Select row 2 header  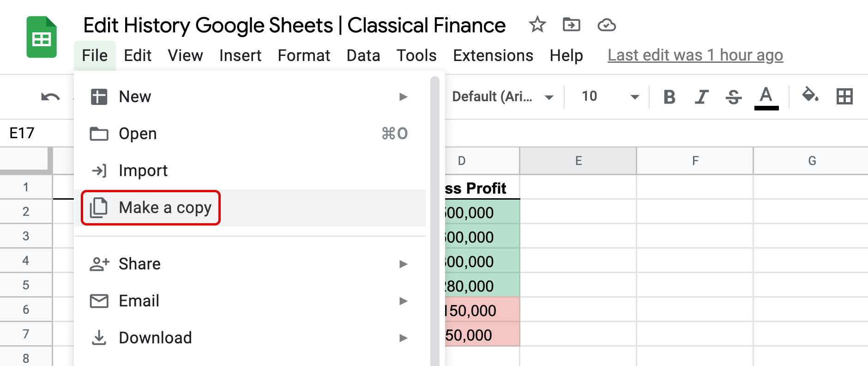click(x=26, y=212)
